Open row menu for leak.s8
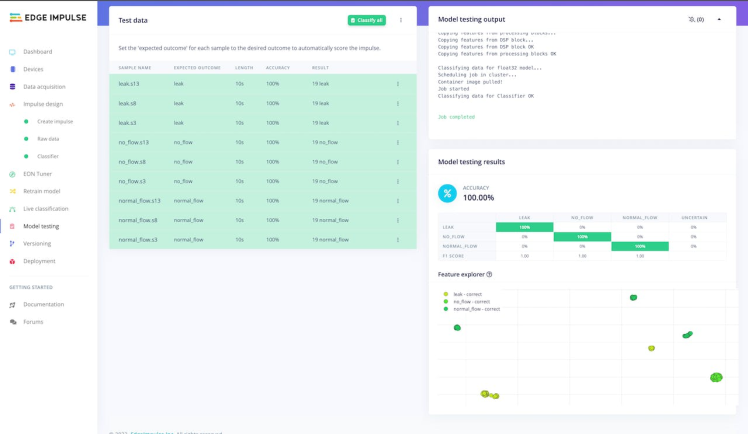Viewport: 748px width, 434px height. click(x=397, y=103)
